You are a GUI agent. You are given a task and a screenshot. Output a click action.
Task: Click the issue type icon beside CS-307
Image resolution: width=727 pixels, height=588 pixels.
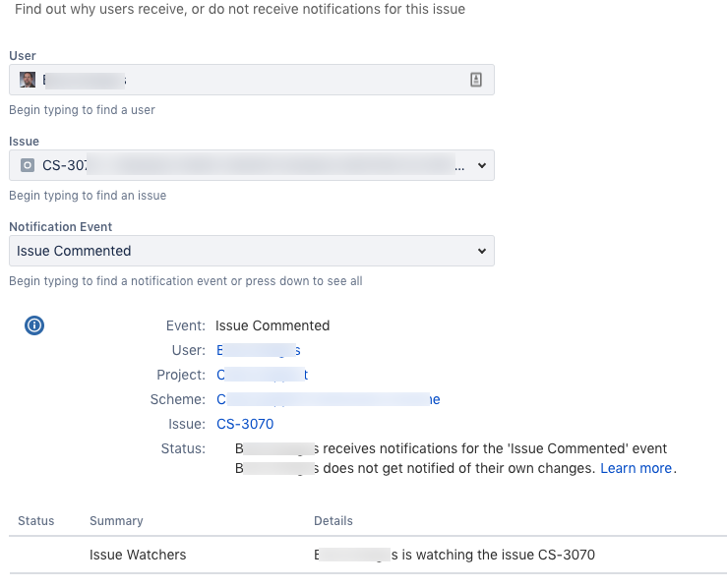tap(28, 165)
